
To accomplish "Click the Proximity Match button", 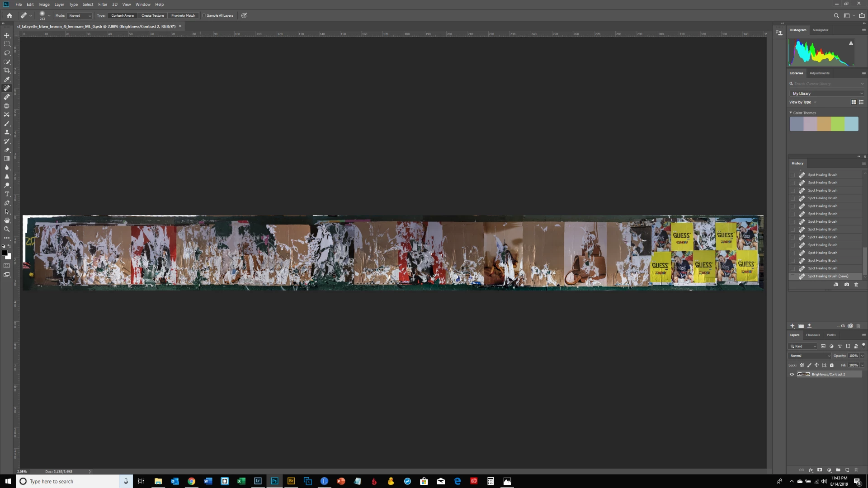I will (183, 15).
